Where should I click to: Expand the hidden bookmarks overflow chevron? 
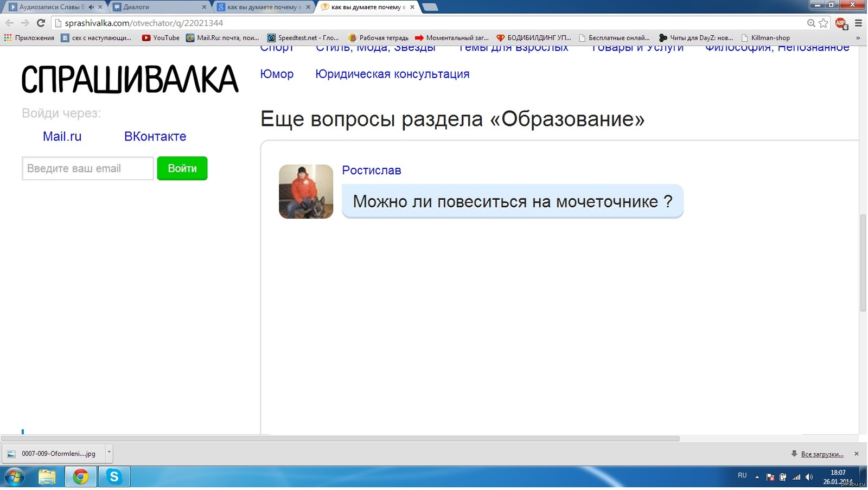[858, 38]
